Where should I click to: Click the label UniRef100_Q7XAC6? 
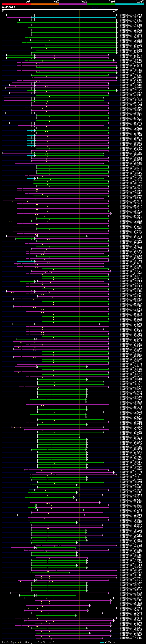pos(131,95)
